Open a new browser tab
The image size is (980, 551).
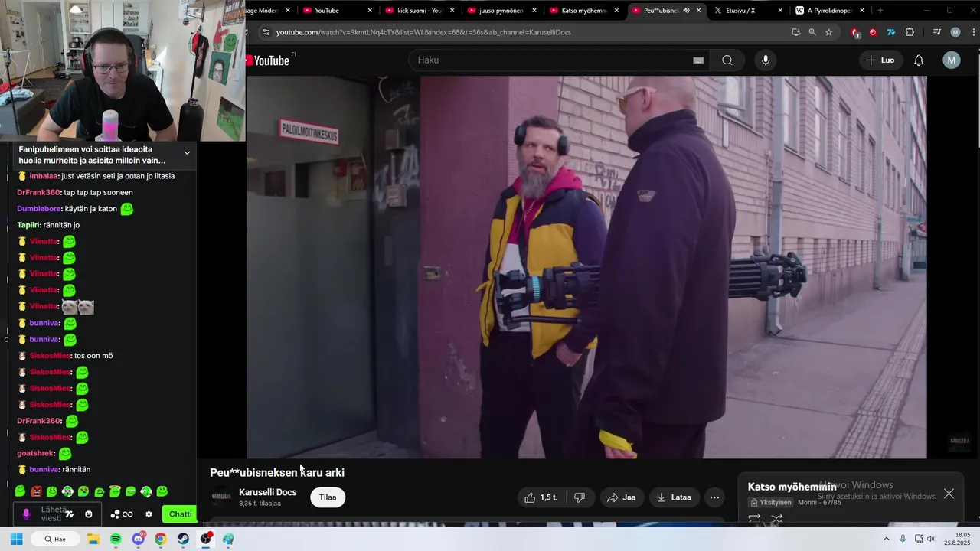[x=880, y=11]
